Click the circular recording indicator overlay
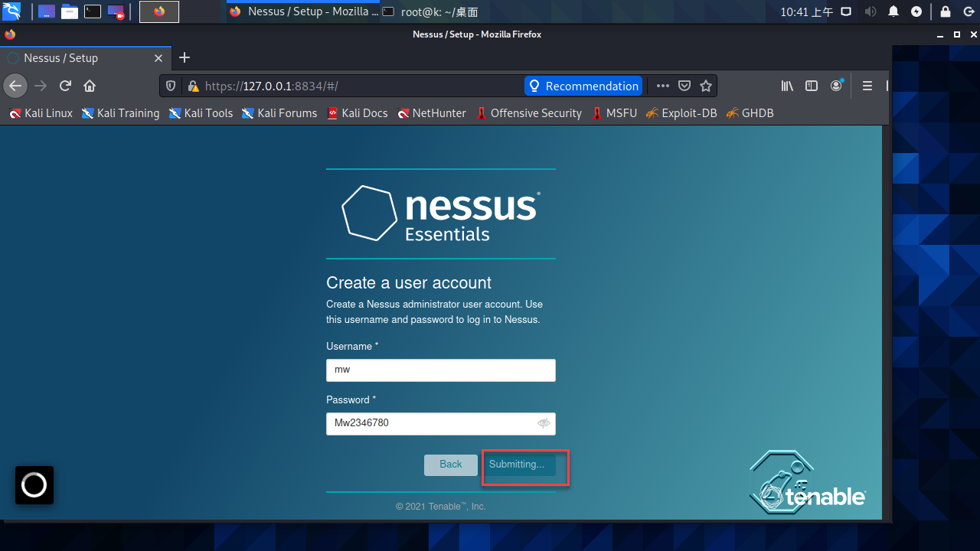Viewport: 980px width, 551px height. click(x=34, y=485)
